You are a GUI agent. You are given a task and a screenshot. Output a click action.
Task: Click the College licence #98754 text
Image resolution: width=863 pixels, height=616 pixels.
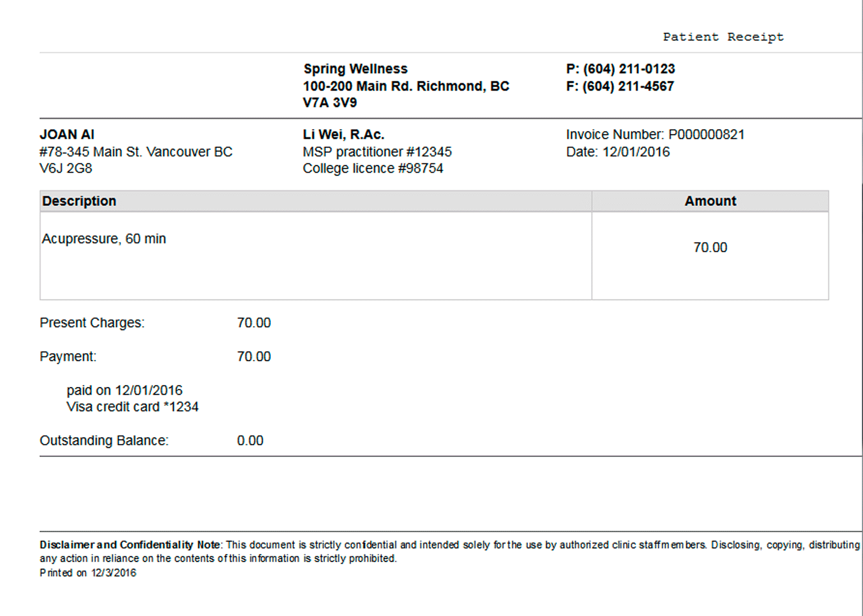[373, 168]
